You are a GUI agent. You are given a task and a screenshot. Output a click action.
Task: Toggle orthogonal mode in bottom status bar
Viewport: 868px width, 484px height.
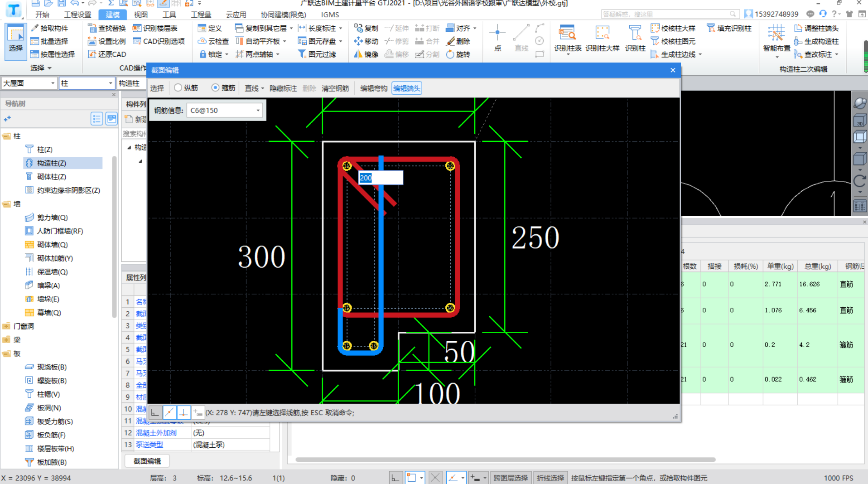pos(395,478)
